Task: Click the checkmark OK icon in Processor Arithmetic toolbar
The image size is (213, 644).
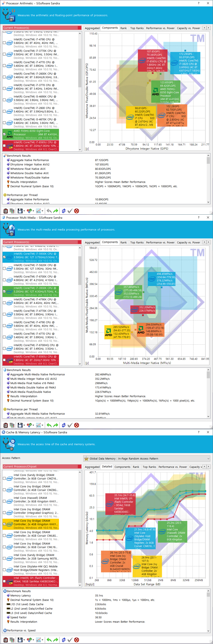Action: click(70, 211)
